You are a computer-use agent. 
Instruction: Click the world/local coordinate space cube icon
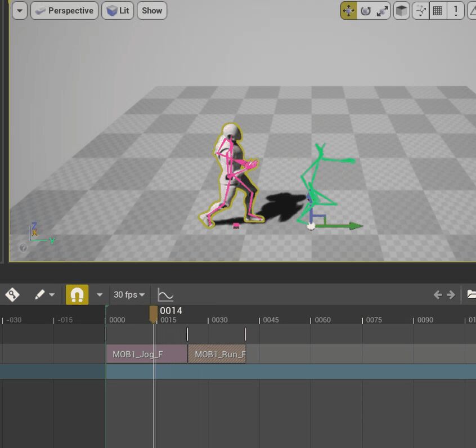point(401,10)
